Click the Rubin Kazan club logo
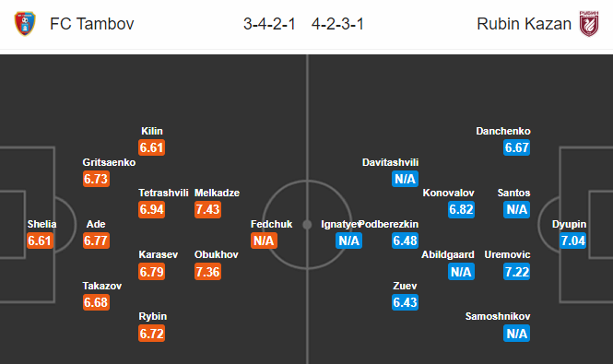 pos(589,23)
